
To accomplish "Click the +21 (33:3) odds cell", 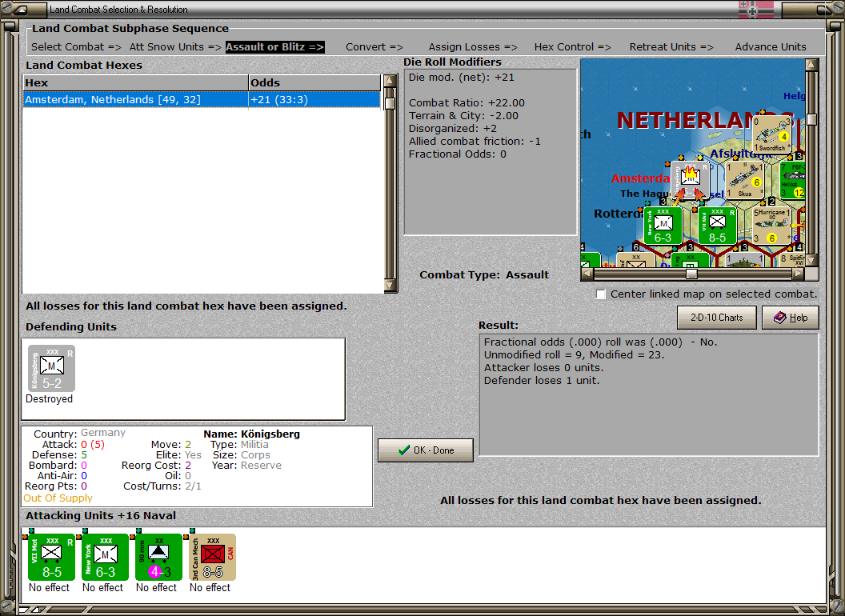I will coord(314,100).
